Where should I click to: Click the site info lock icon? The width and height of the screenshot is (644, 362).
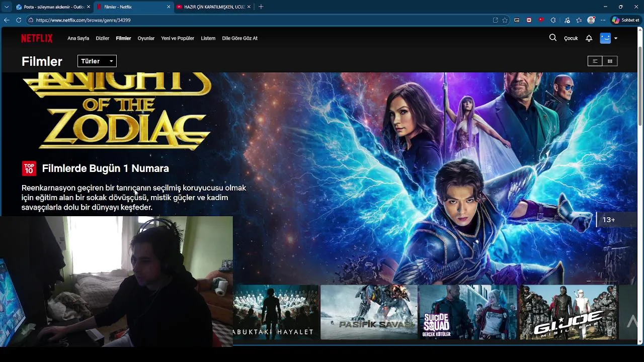coord(31,20)
